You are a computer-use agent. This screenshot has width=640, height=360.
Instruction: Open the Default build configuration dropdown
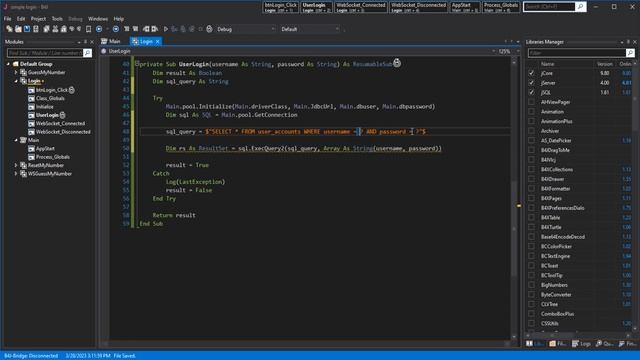point(310,29)
